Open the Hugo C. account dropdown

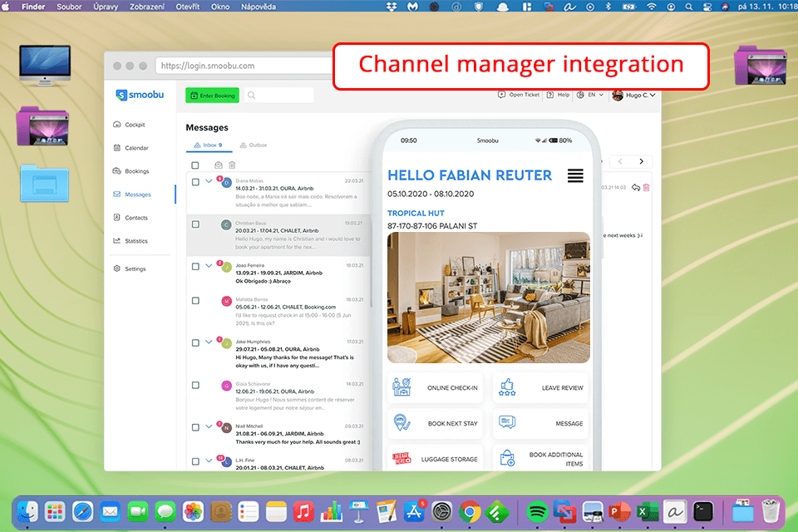pos(634,95)
